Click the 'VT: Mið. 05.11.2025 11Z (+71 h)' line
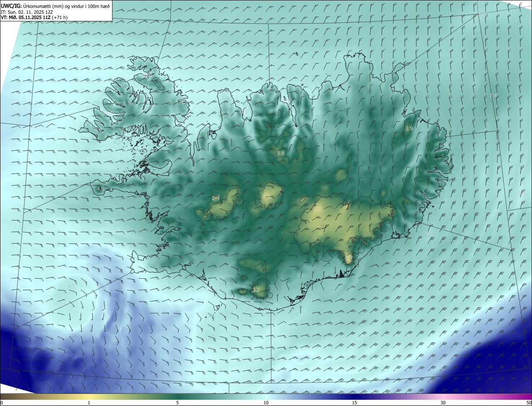The height and width of the screenshot is (406, 532). click(x=34, y=17)
